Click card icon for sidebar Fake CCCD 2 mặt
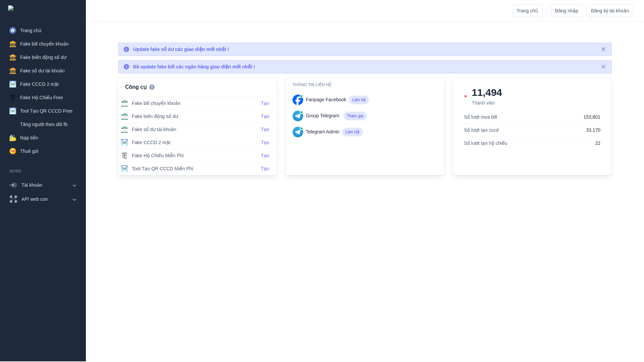Image resolution: width=644 pixels, height=362 pixels. point(13,84)
